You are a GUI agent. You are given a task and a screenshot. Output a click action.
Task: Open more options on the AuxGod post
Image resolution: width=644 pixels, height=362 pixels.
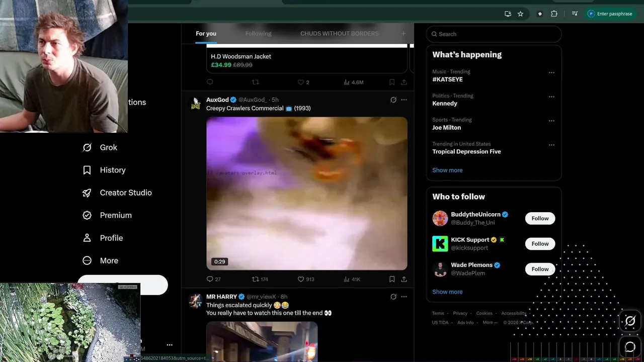(404, 100)
